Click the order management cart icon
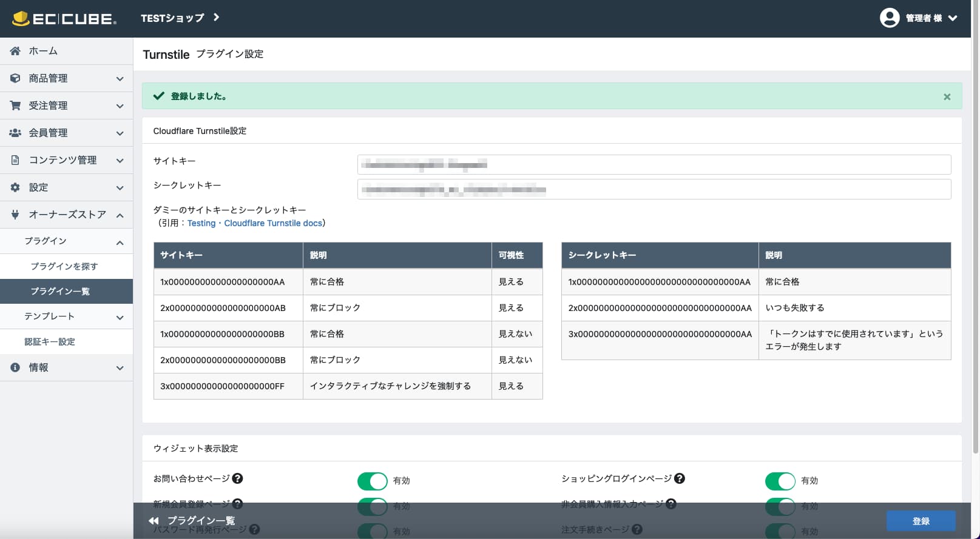Viewport: 980px width, 539px height. 15,105
